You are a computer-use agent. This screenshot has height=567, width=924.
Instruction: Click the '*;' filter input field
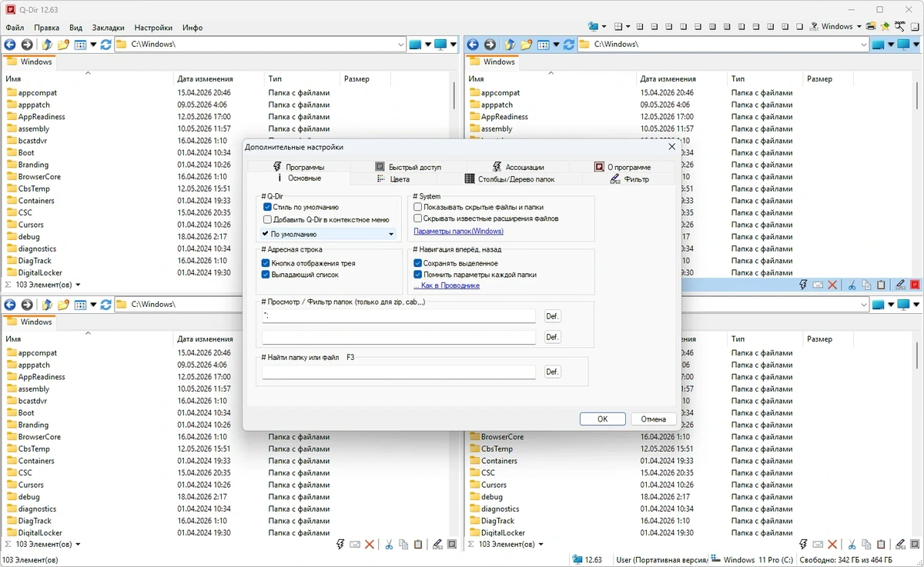[x=399, y=316]
